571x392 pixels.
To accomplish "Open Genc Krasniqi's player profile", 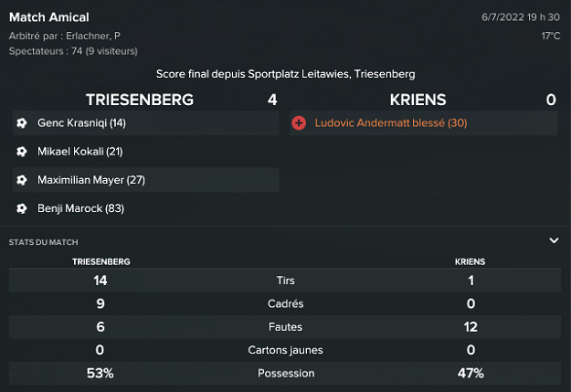I will click(81, 122).
